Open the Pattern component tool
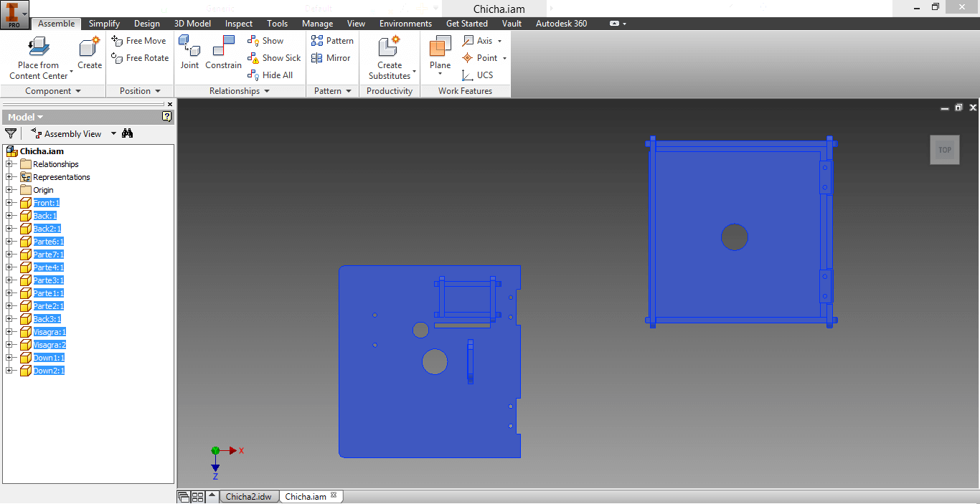 coord(332,41)
